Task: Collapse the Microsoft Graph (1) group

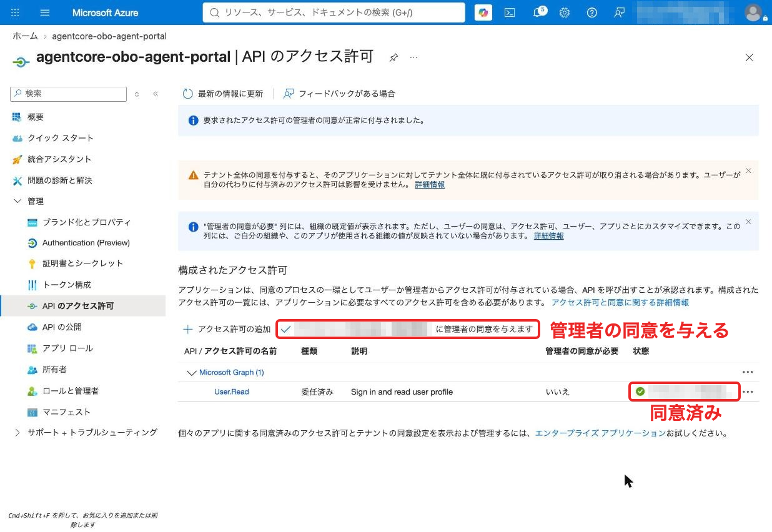Action: click(x=192, y=373)
